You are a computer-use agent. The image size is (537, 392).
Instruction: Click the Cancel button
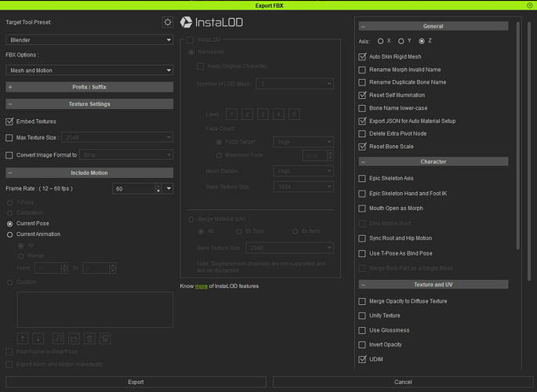tap(403, 382)
